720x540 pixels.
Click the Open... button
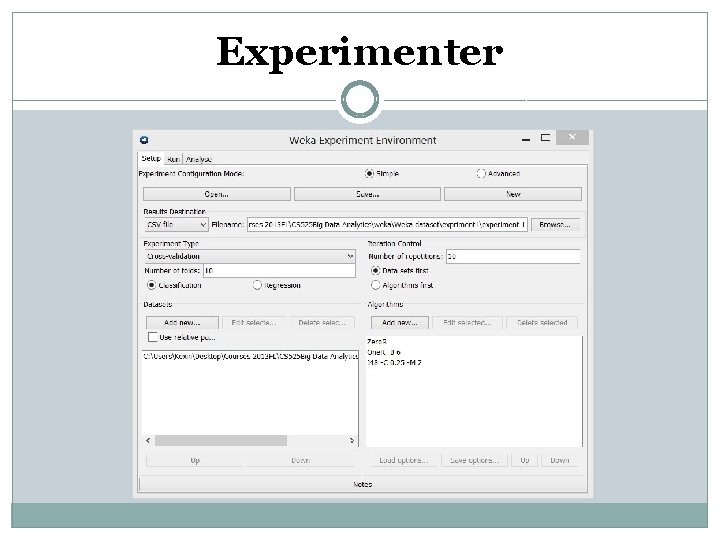(x=217, y=194)
